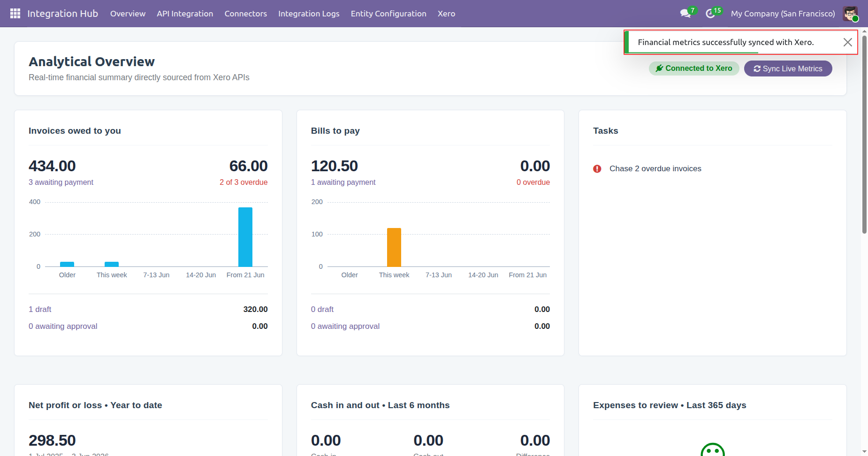
Task: Switch company via My Company (San Francisco)
Action: [783, 14]
